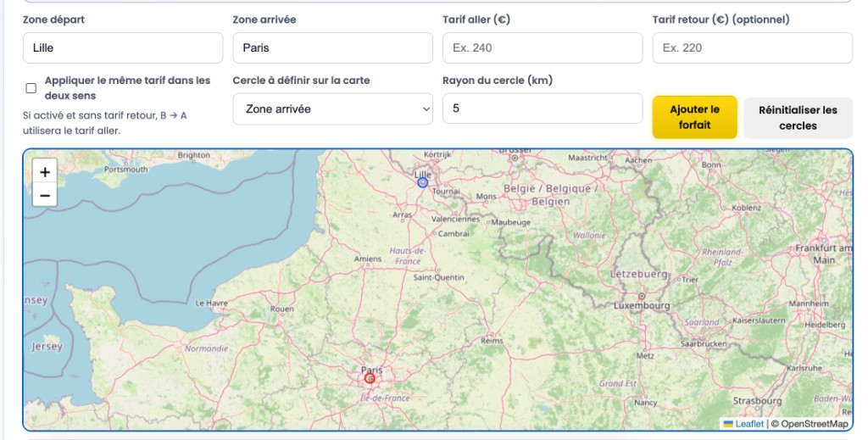Enable same tariff in both directions checkbox
The height and width of the screenshot is (440, 868).
coord(31,88)
